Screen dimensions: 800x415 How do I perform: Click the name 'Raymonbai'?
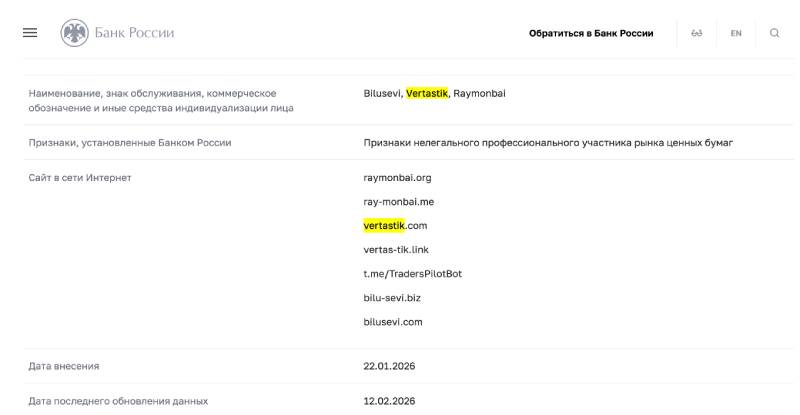click(479, 93)
